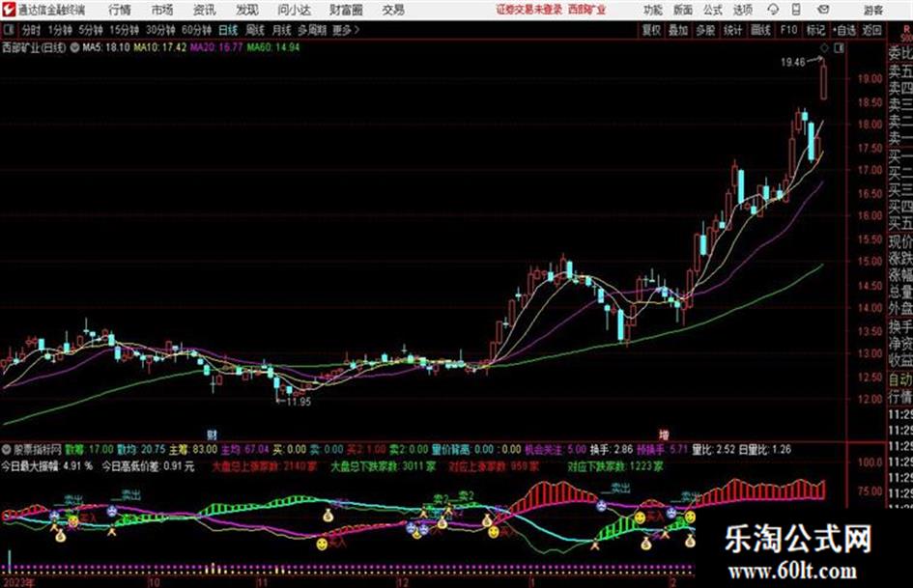Open the 发现 menu

tap(247, 10)
